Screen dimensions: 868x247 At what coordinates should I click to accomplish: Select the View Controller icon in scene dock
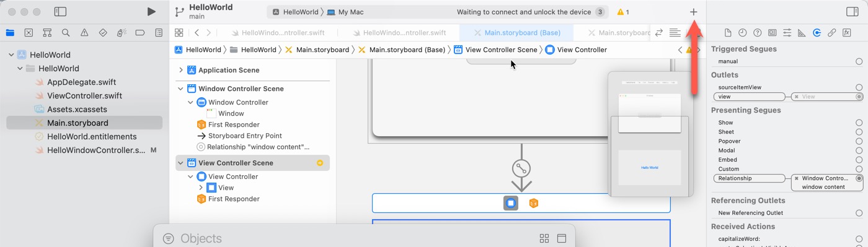coord(511,203)
